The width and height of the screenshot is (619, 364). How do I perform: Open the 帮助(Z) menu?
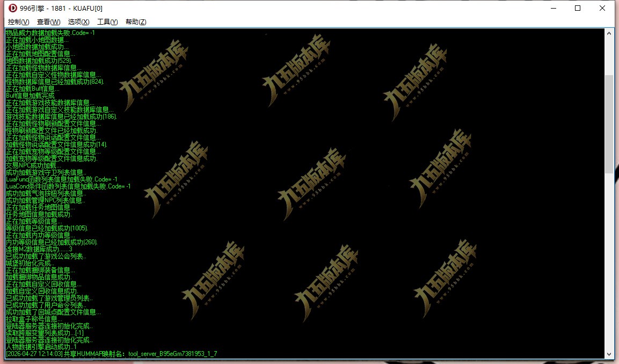[136, 21]
